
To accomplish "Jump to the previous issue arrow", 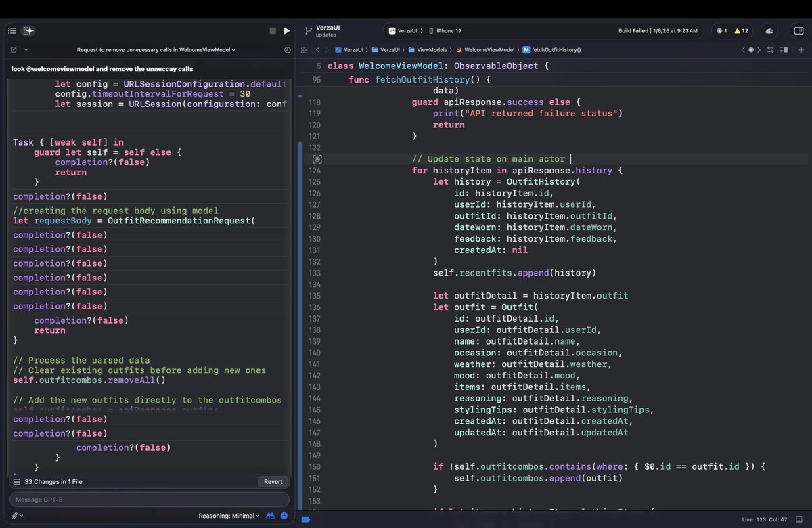I will click(742, 50).
